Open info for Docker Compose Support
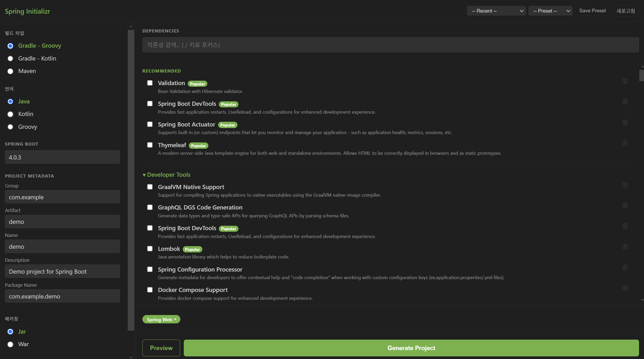 (625, 288)
